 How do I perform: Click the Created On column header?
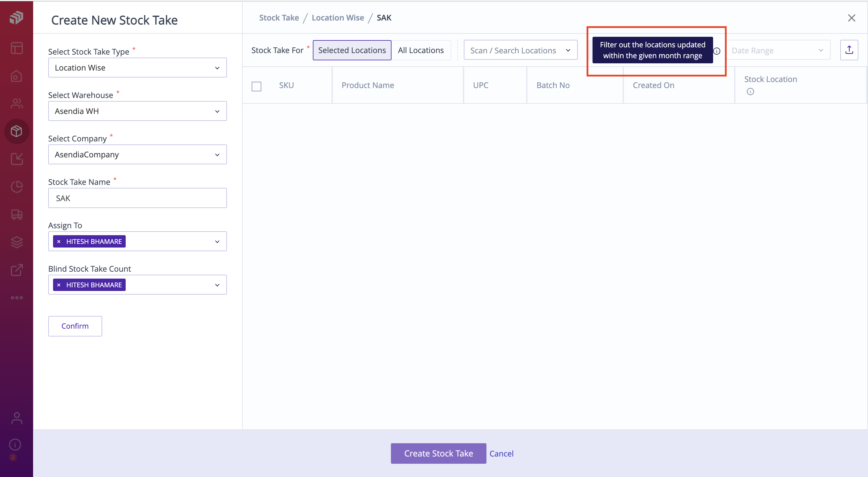(653, 85)
